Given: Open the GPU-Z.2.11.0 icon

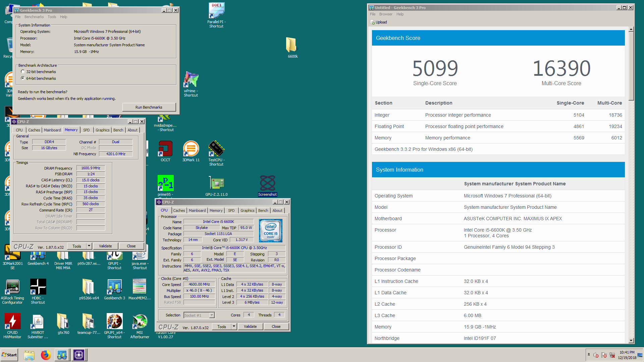Looking at the screenshot, I should [216, 185].
